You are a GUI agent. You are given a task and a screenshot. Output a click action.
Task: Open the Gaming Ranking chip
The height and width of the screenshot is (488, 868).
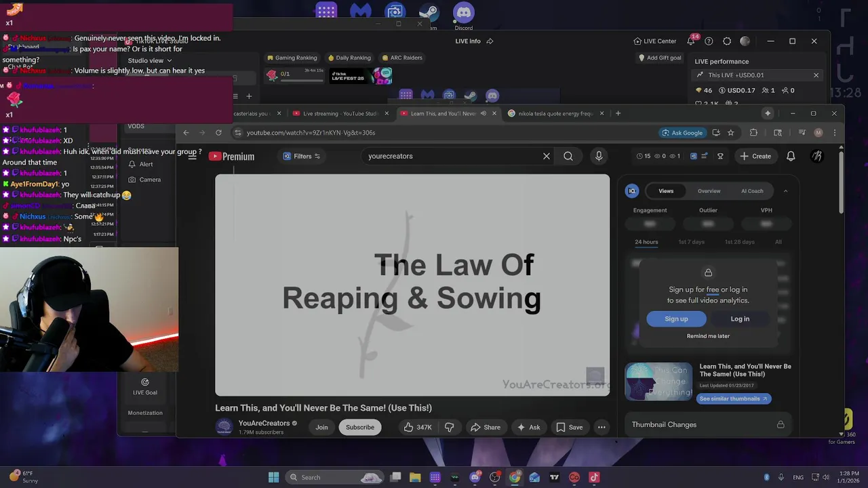click(292, 58)
